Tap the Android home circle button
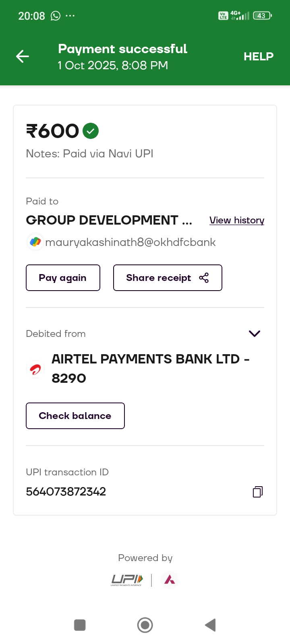 click(x=145, y=625)
